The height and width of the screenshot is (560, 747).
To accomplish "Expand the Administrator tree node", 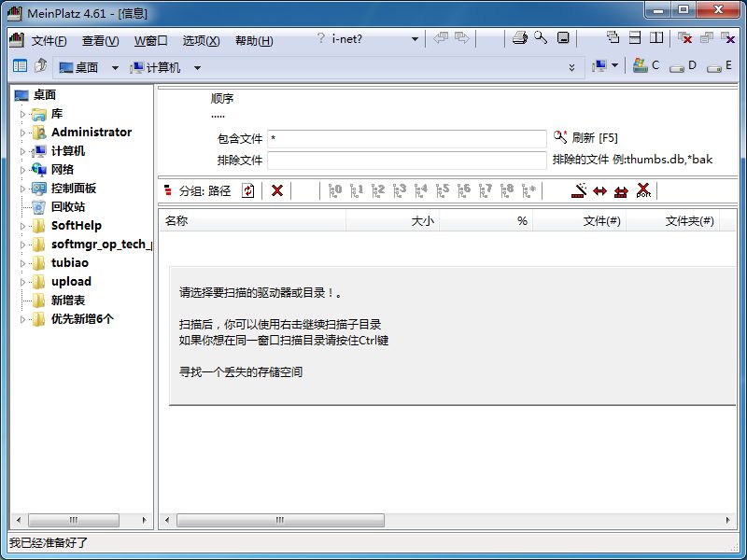I will (x=22, y=133).
